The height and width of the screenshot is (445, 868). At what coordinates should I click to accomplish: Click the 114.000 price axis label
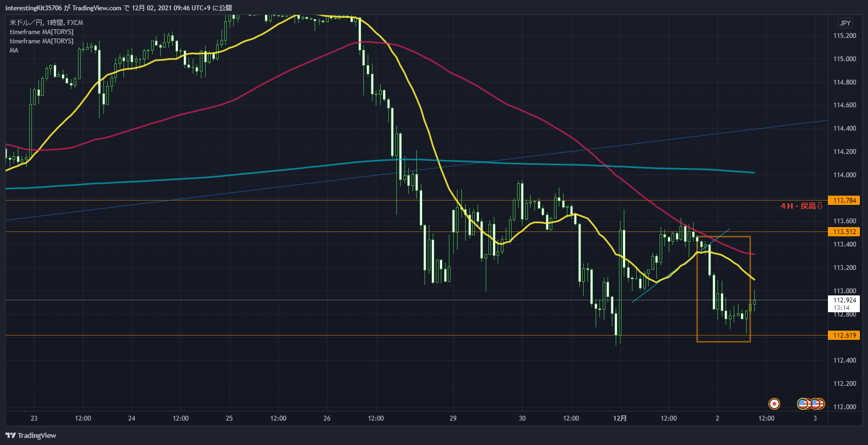[x=844, y=175]
